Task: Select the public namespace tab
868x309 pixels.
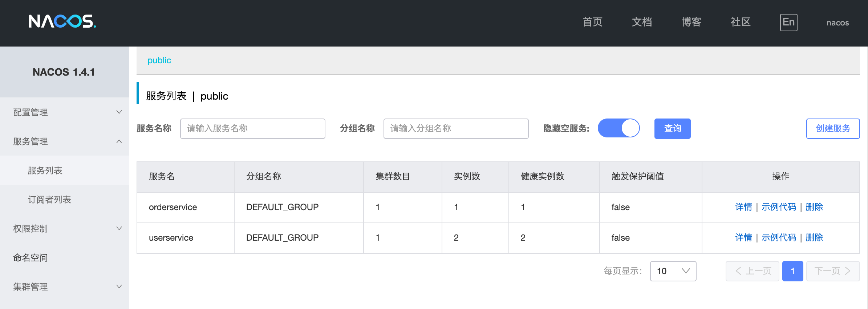Action: coord(159,60)
